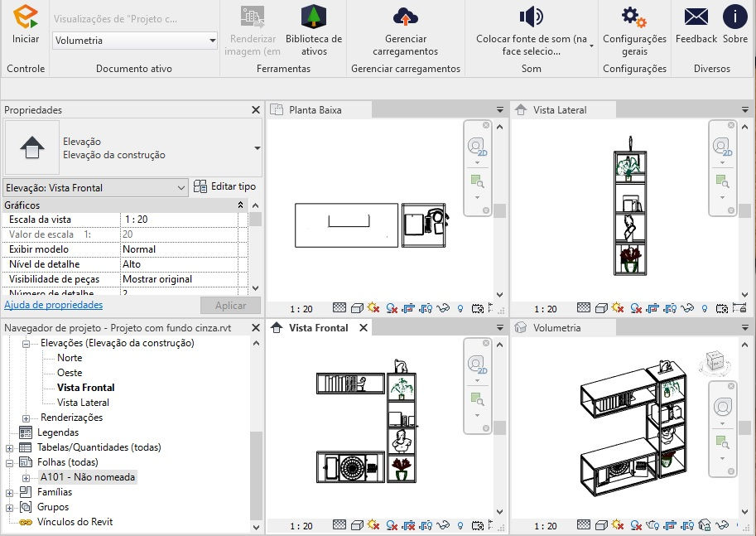Open Ajuda de propriedades link
The image size is (756, 536).
(x=54, y=305)
